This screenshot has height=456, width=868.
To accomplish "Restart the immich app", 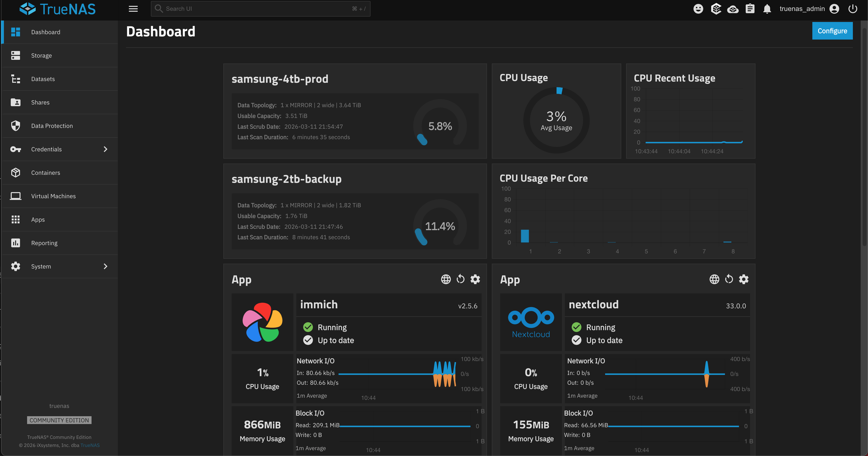I will pos(461,279).
